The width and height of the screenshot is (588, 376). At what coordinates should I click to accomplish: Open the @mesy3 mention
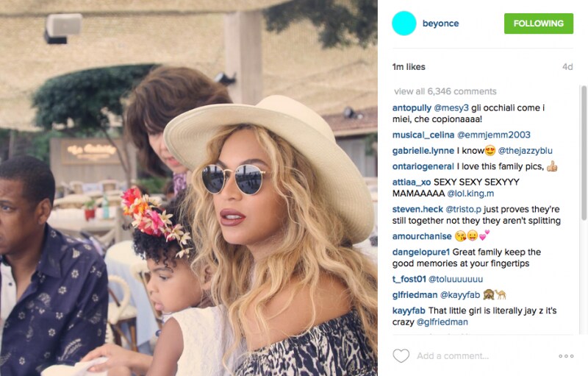(x=451, y=108)
